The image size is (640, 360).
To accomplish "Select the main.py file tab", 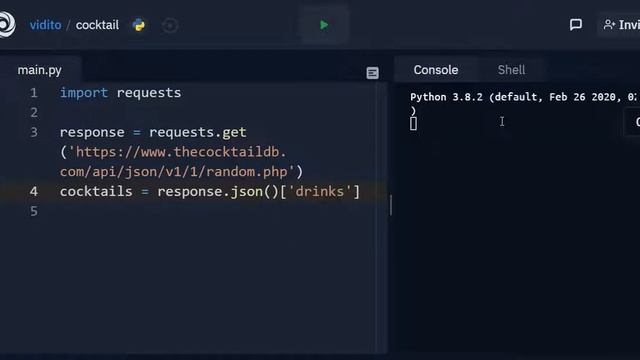I will (40, 70).
